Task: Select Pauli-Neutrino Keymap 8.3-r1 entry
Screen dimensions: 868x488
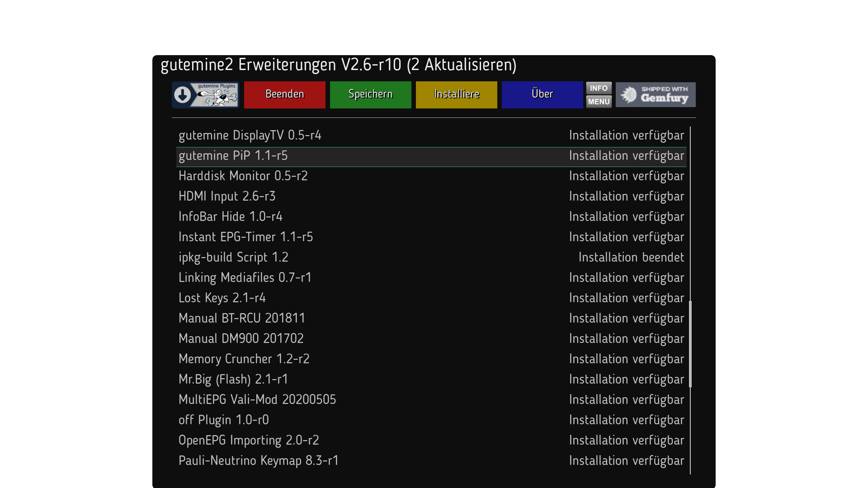Action: [x=431, y=461]
